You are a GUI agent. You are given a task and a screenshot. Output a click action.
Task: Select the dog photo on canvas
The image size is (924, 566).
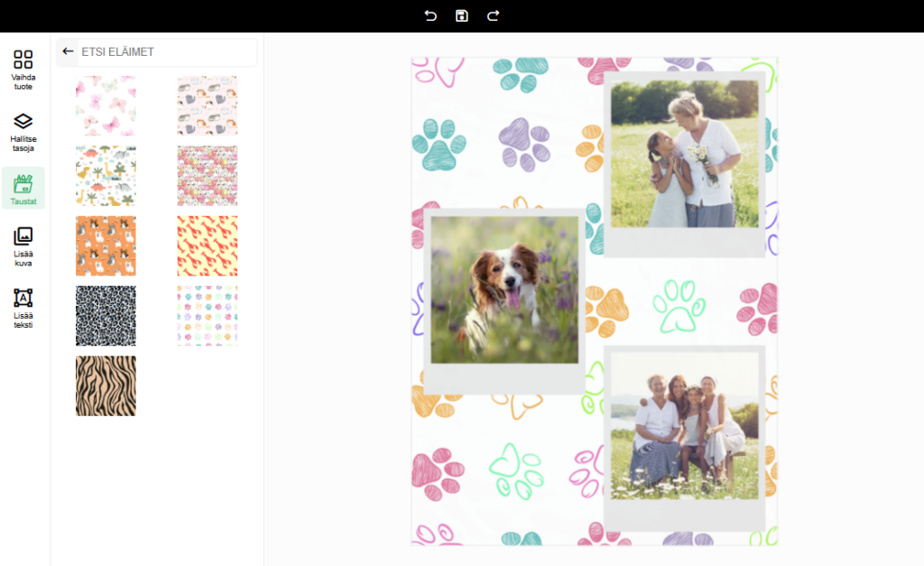tap(504, 290)
